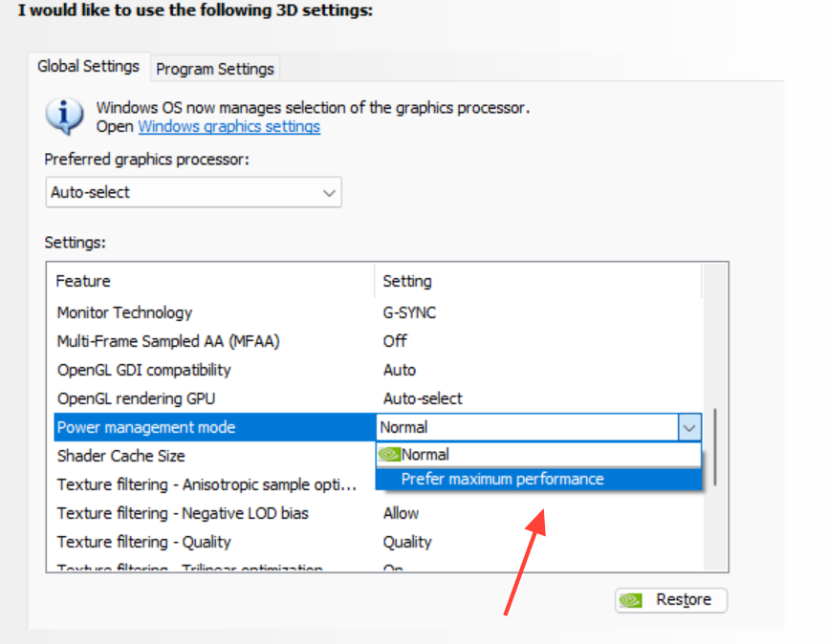
Task: Click the NVIDIA logo beside the Normal option
Action: [389, 454]
